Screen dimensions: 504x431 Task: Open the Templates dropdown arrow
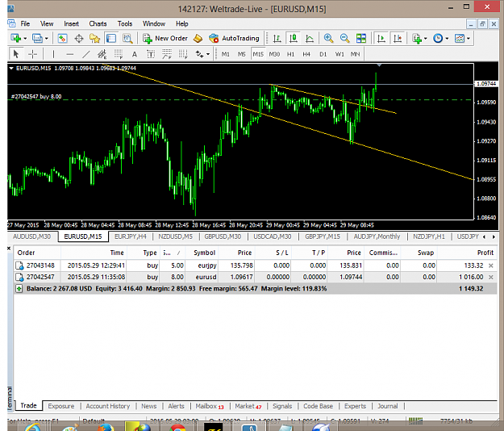469,39
